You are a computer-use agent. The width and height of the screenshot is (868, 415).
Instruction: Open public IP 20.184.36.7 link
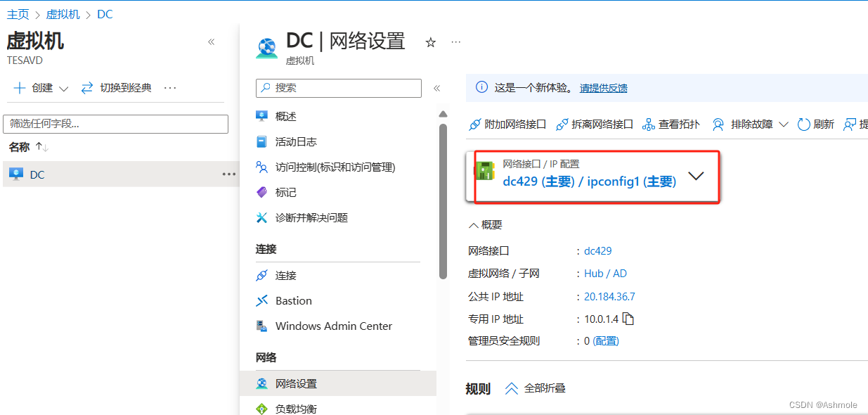click(x=609, y=296)
